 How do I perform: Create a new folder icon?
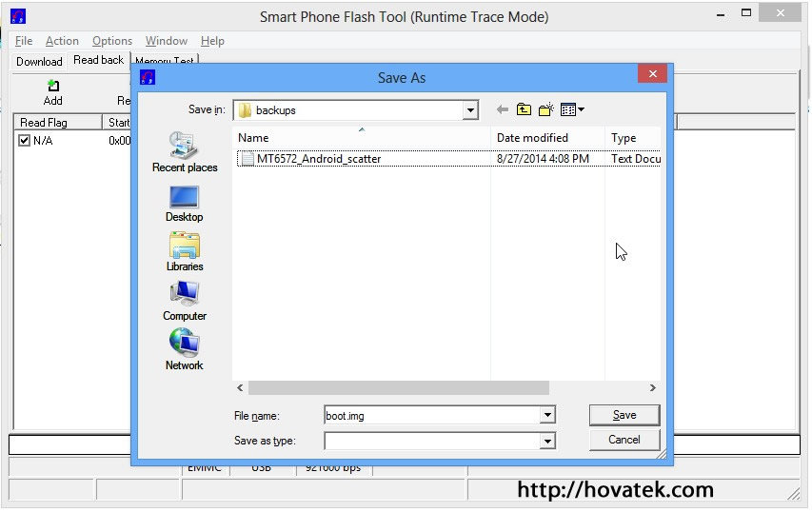tap(545, 109)
